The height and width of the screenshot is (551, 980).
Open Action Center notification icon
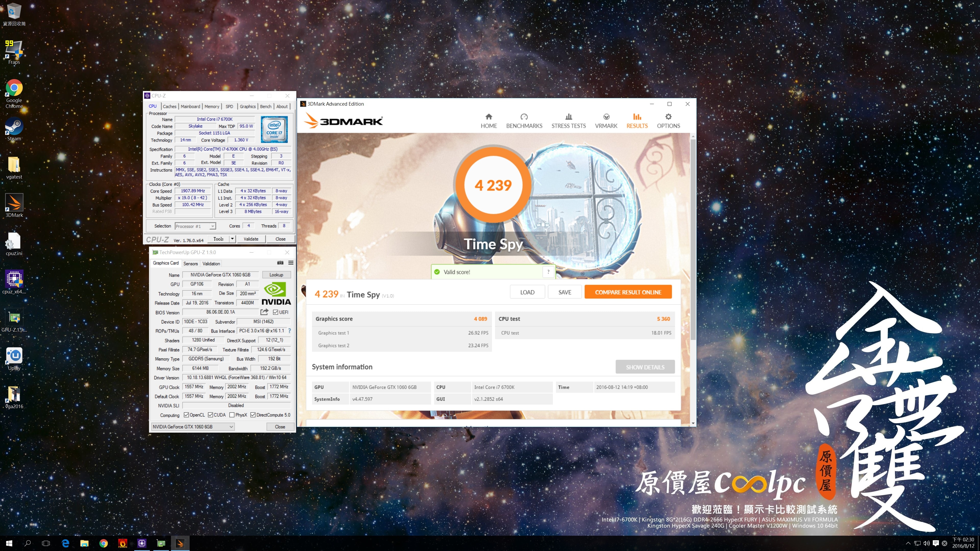pos(936,543)
